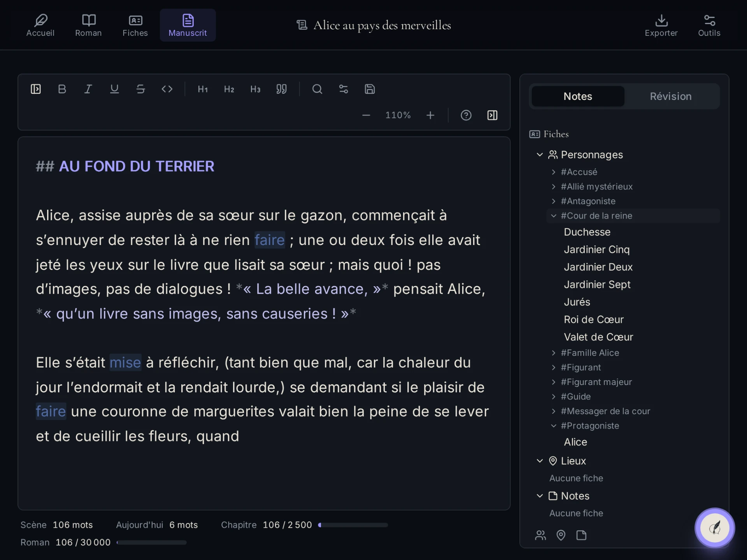Apply strikethrough formatting

[x=140, y=89]
